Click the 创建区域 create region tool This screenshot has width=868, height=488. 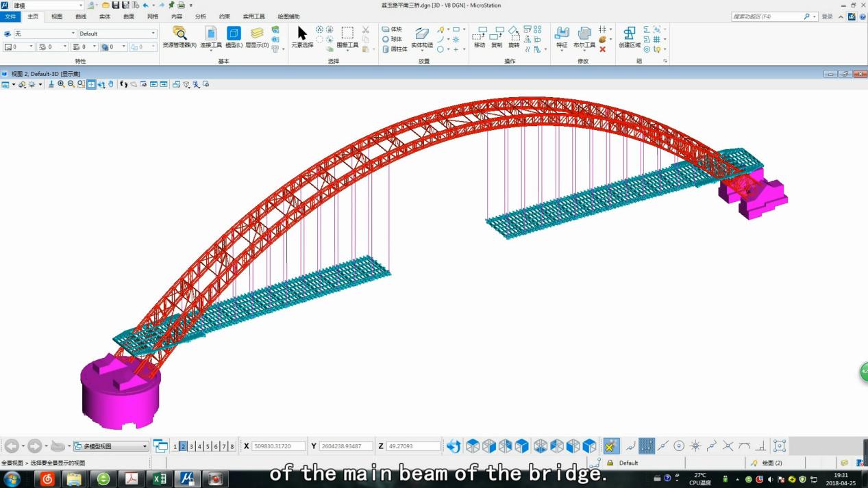[629, 37]
